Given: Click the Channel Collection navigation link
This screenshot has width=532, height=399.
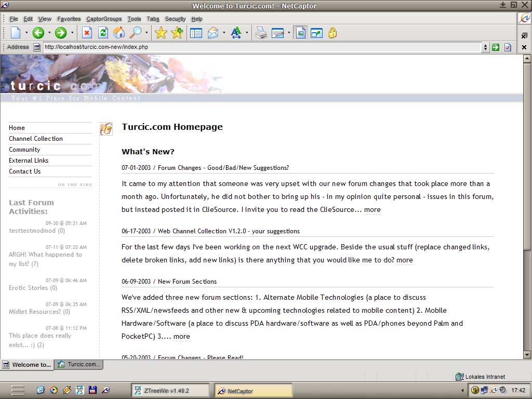Looking at the screenshot, I should pos(36,138).
